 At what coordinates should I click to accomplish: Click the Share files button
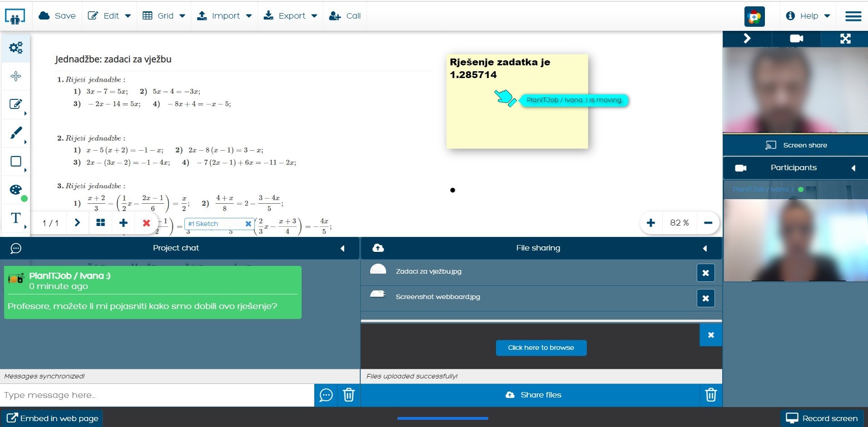pos(533,395)
